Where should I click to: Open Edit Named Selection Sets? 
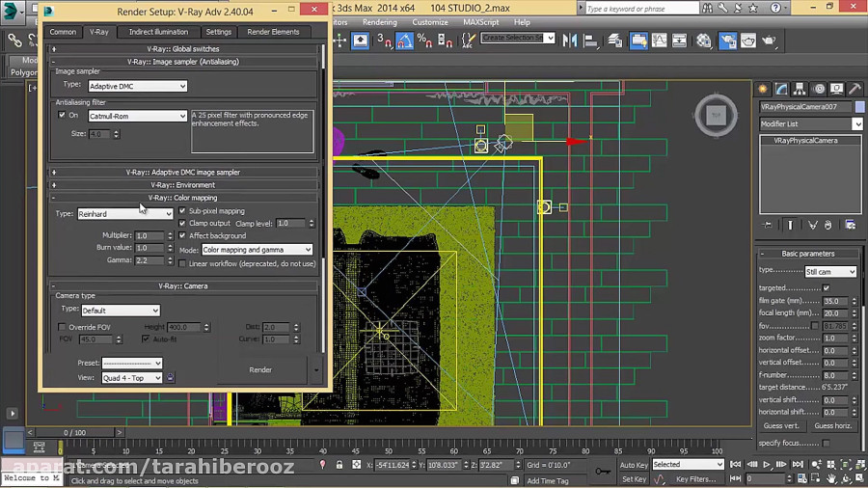pos(469,41)
